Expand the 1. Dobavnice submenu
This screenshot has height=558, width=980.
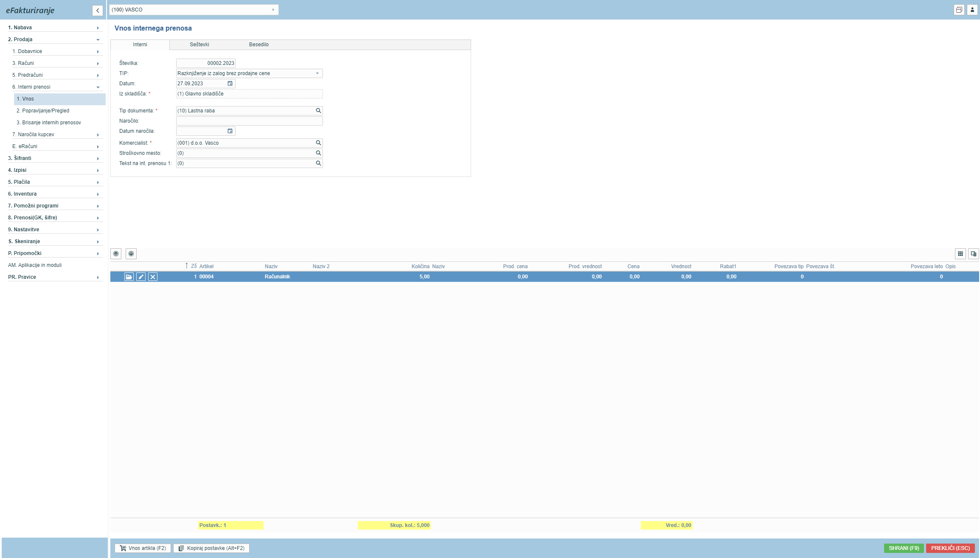57,51
